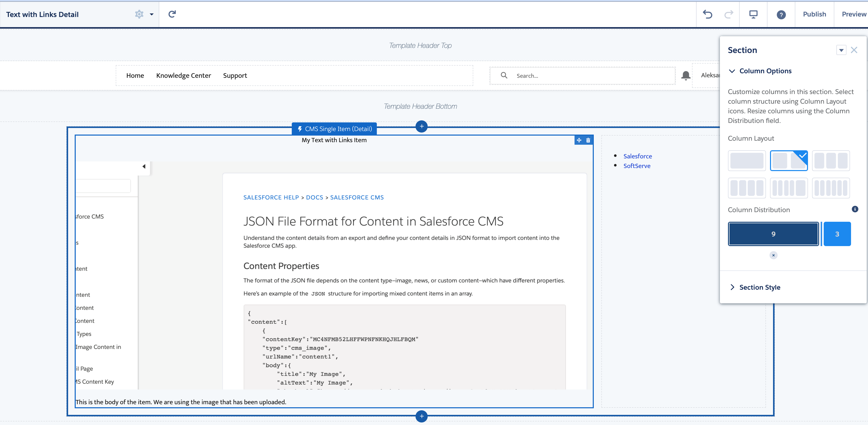Select the device preview icon
Viewport: 868px width, 425px height.
[754, 14]
